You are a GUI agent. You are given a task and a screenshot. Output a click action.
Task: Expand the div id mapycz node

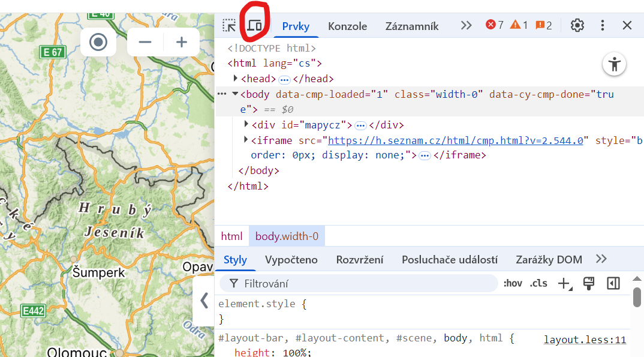coord(246,124)
